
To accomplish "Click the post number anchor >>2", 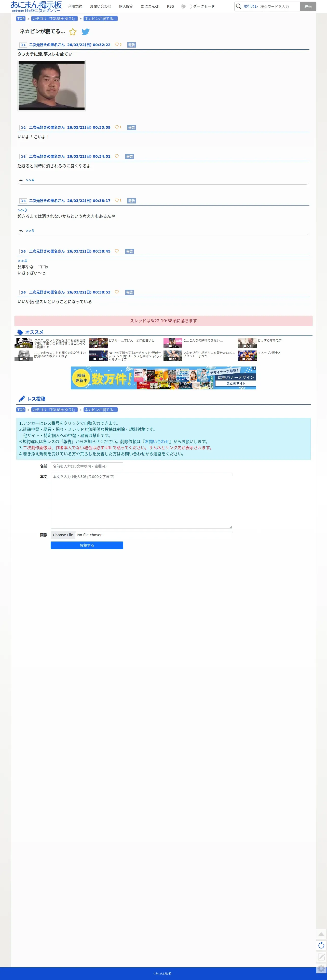I will pyautogui.click(x=23, y=127).
